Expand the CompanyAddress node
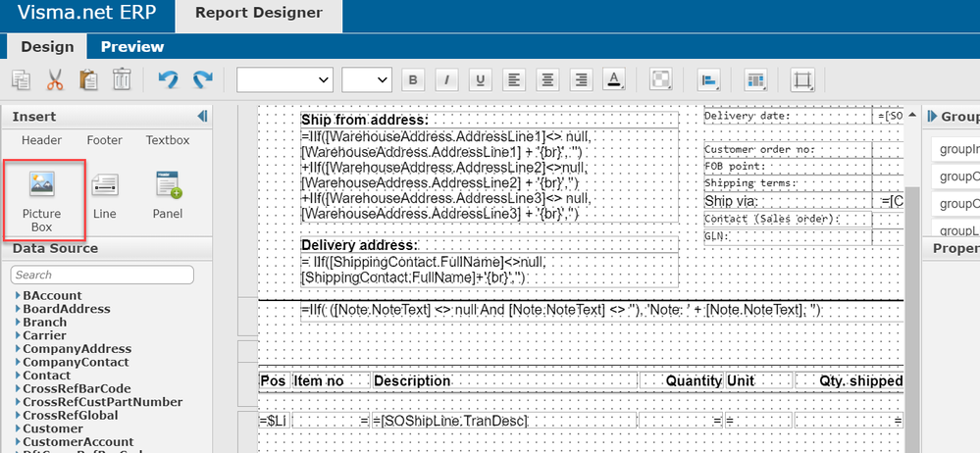This screenshot has width=980, height=453. 18,349
